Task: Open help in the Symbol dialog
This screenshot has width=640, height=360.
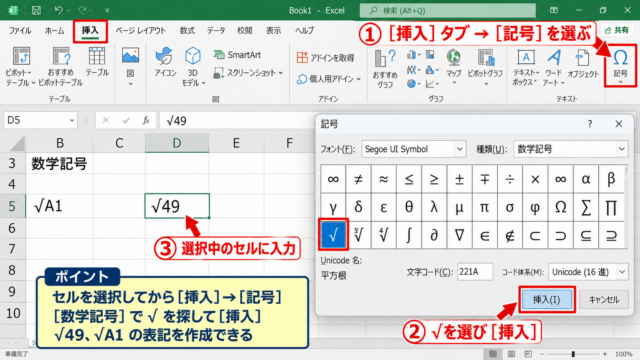Action: pos(589,124)
